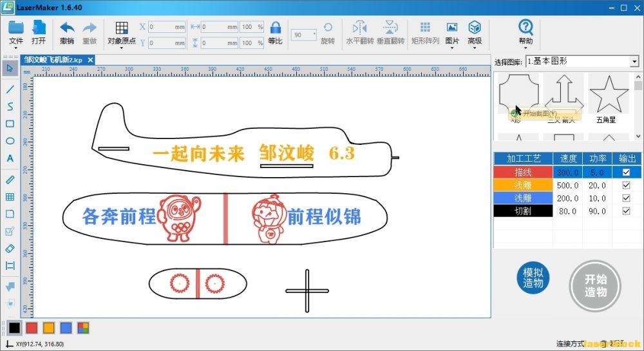Click the X position input field

coord(167,26)
